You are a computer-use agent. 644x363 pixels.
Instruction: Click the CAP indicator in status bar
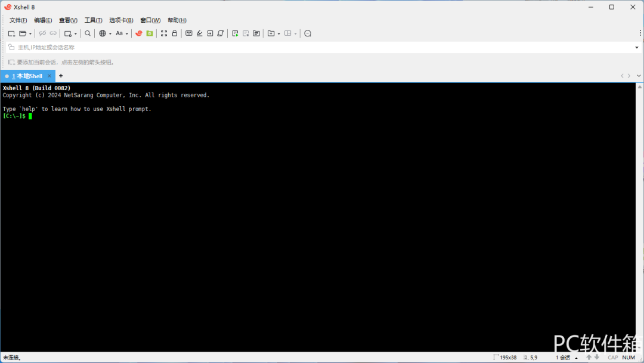(613, 357)
